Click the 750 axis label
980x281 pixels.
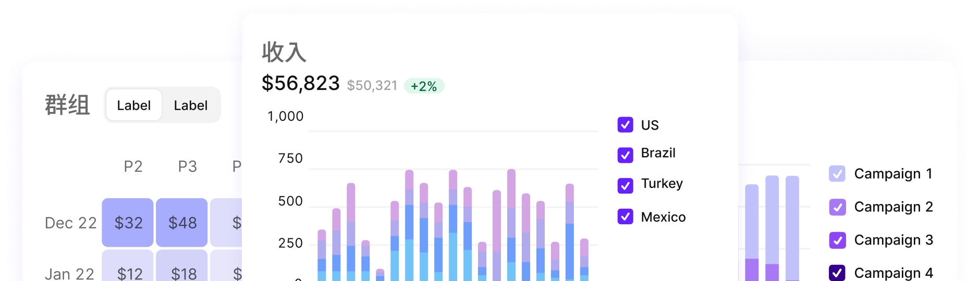(x=290, y=159)
